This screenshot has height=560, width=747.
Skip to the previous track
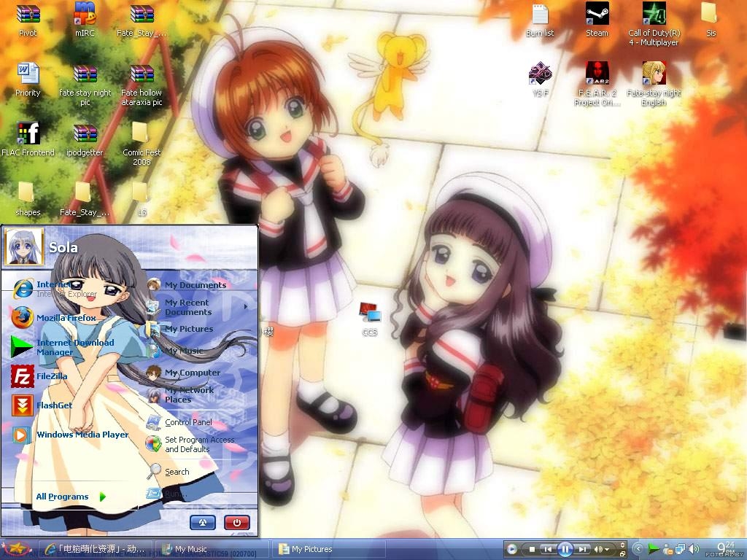[548, 549]
